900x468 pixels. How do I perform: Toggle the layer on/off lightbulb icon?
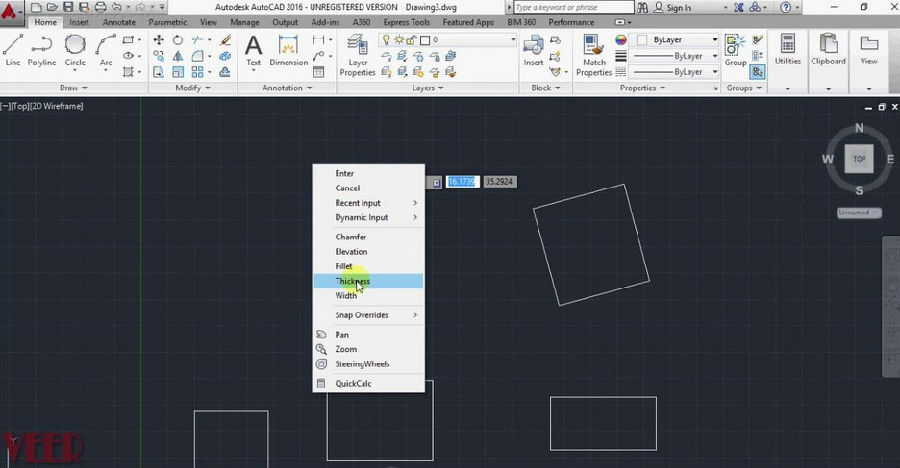pos(386,40)
